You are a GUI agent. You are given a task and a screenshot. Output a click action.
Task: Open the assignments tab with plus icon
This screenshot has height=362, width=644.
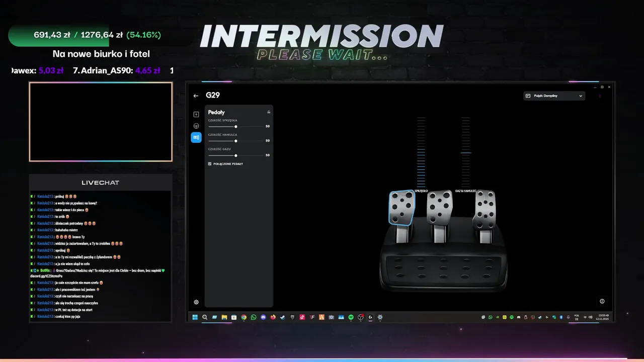coord(196,115)
